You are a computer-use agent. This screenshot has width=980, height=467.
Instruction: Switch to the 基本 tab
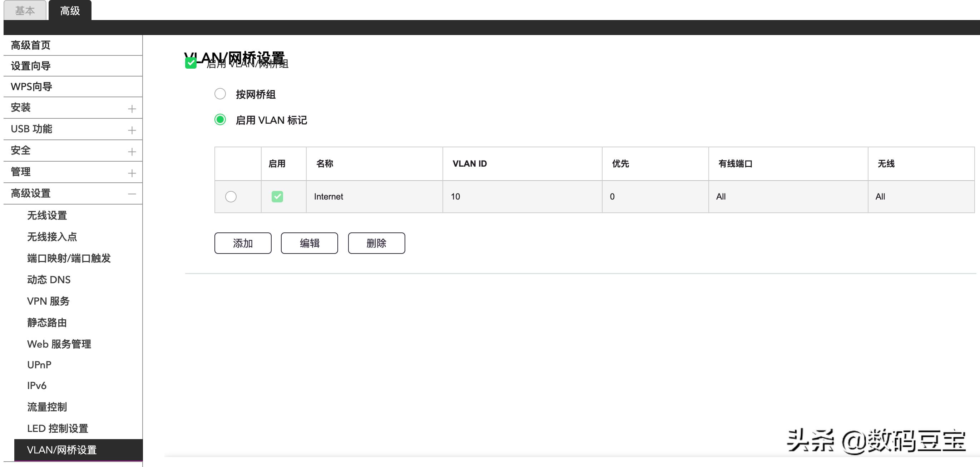25,10
